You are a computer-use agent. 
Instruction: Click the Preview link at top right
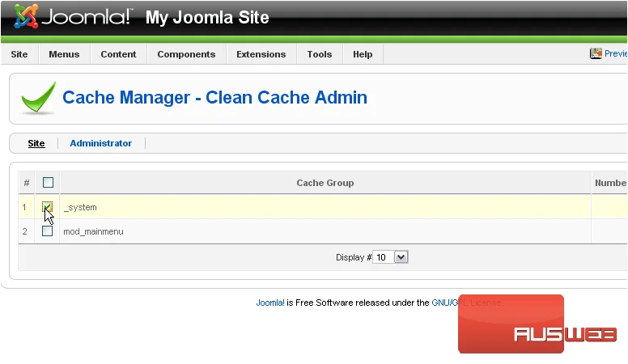pos(616,53)
